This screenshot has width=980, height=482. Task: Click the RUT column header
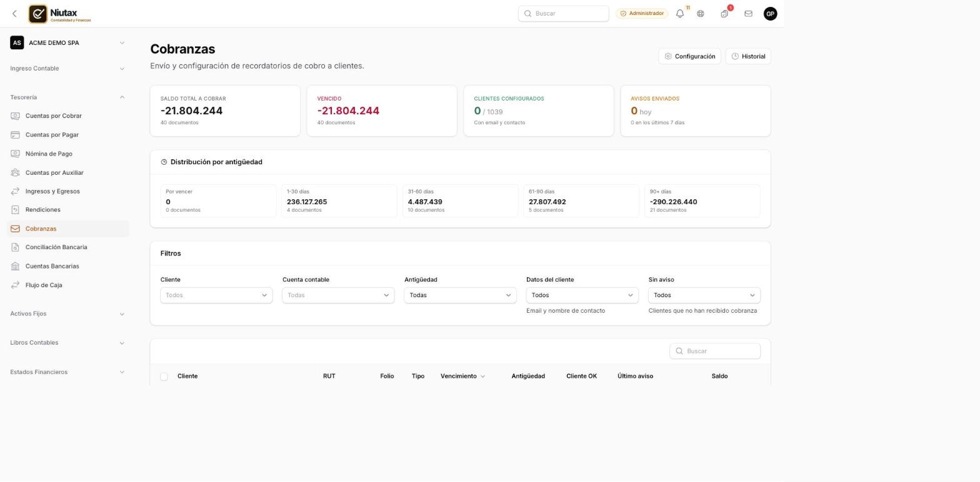point(329,376)
